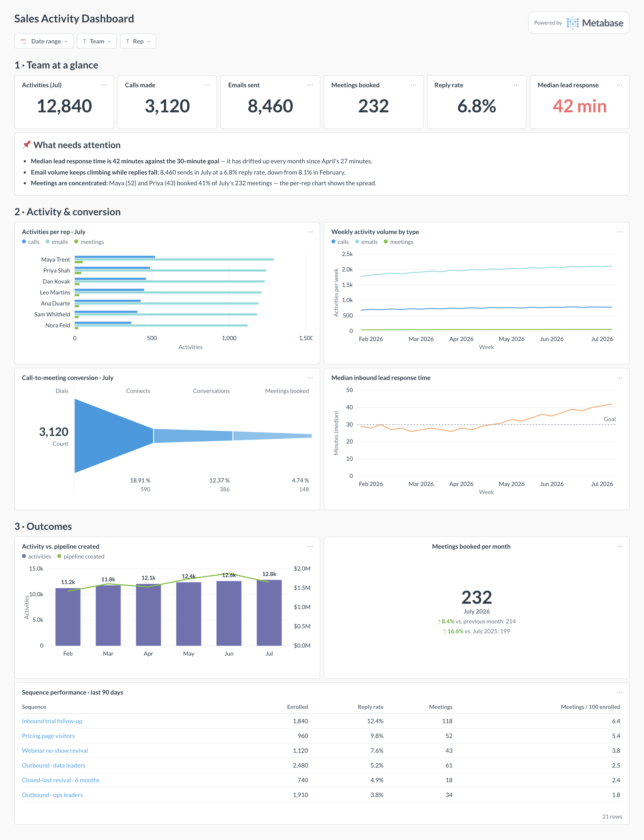This screenshot has height=840, width=644.
Task: Click the 12.37 % Conversations funnel percentage
Action: pyautogui.click(x=219, y=481)
